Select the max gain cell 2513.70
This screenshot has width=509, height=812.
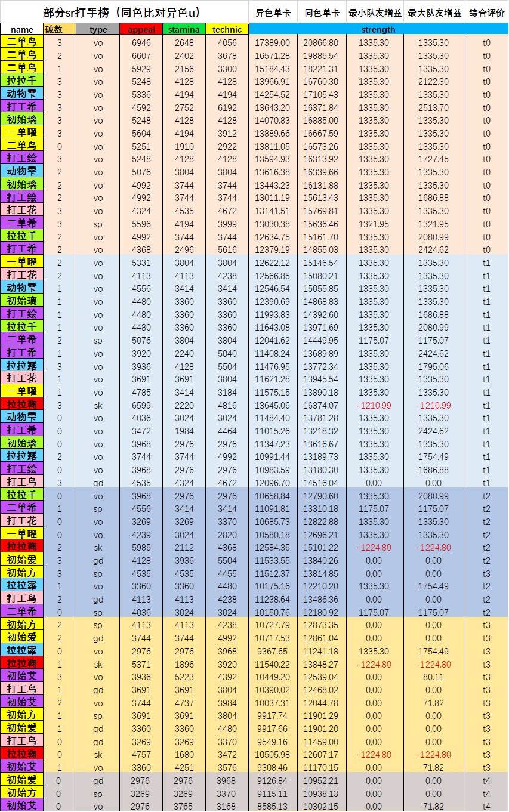pos(434,107)
